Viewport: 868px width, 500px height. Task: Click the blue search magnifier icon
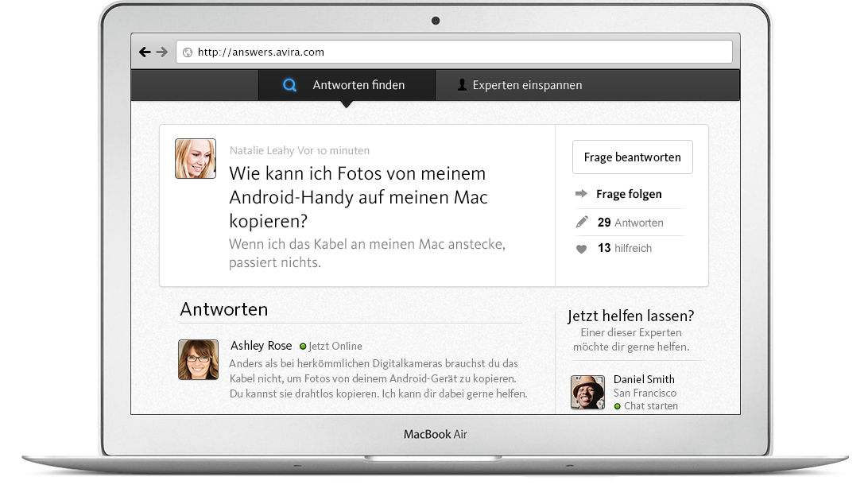pyautogui.click(x=289, y=85)
